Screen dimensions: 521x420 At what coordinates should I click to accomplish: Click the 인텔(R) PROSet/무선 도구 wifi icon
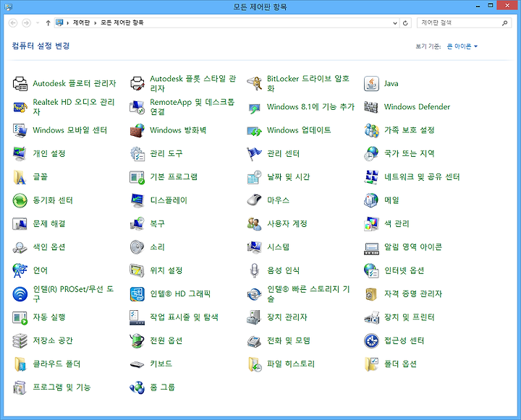click(20, 294)
